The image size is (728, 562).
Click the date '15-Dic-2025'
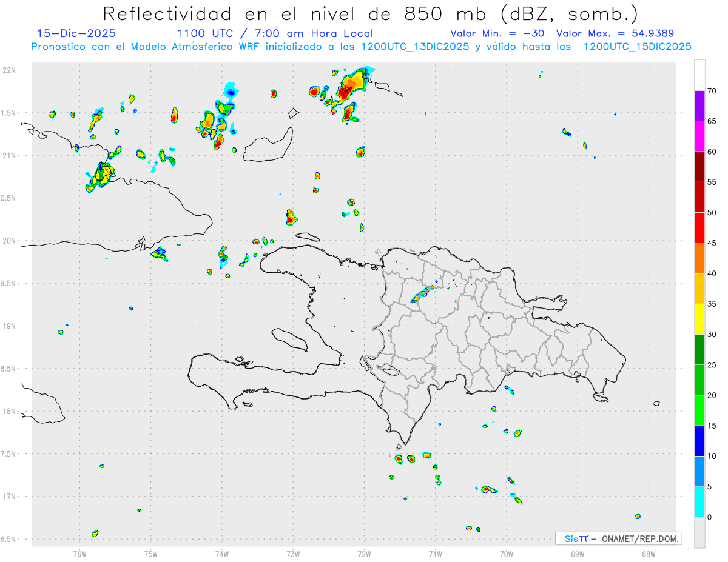(76, 33)
